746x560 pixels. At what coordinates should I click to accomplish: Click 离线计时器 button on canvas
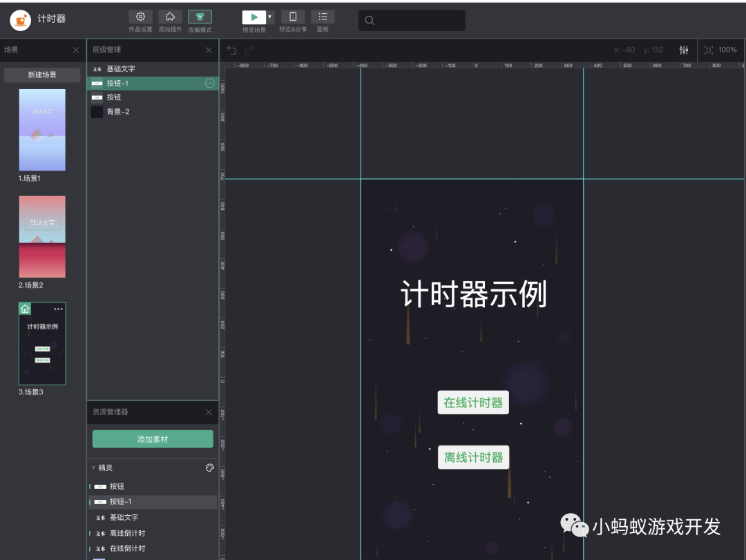coord(473,457)
